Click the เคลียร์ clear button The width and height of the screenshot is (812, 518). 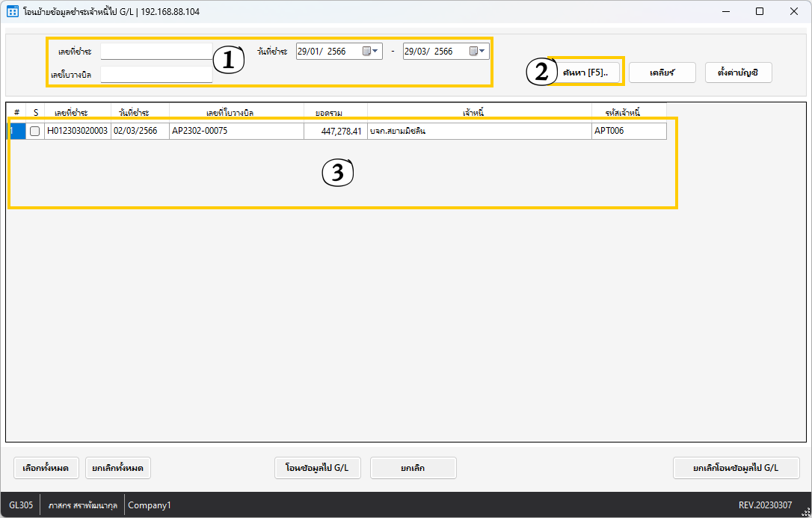pos(662,73)
